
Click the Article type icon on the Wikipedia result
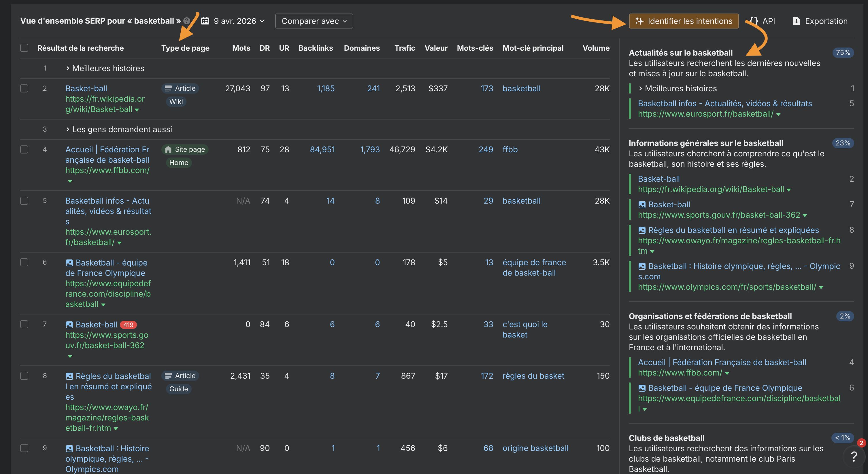[x=168, y=88]
